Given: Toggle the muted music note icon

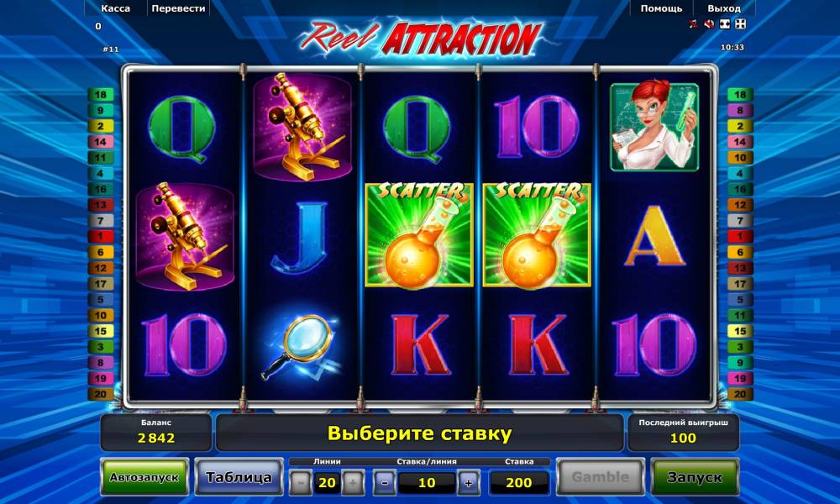Looking at the screenshot, I should 693,24.
